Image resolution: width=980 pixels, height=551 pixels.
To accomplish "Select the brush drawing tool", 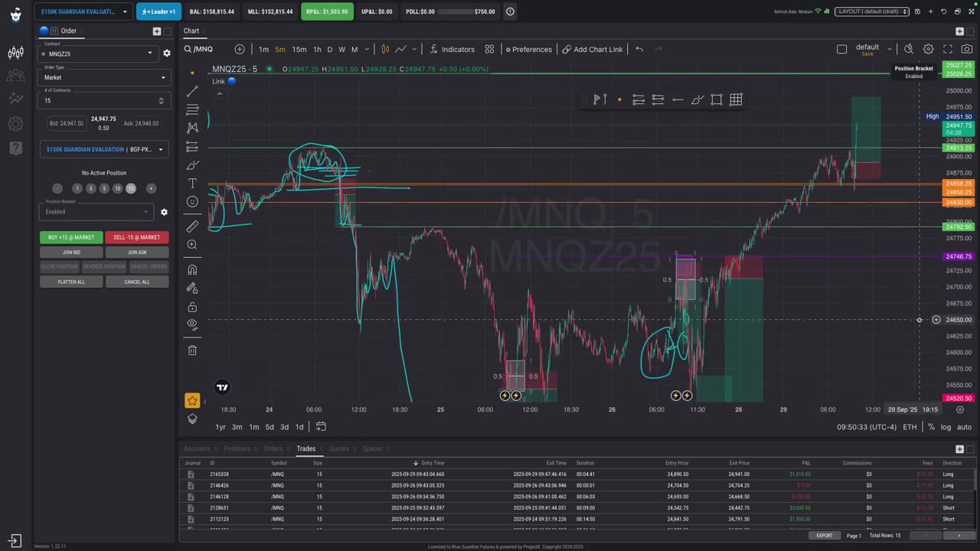I will pyautogui.click(x=192, y=165).
